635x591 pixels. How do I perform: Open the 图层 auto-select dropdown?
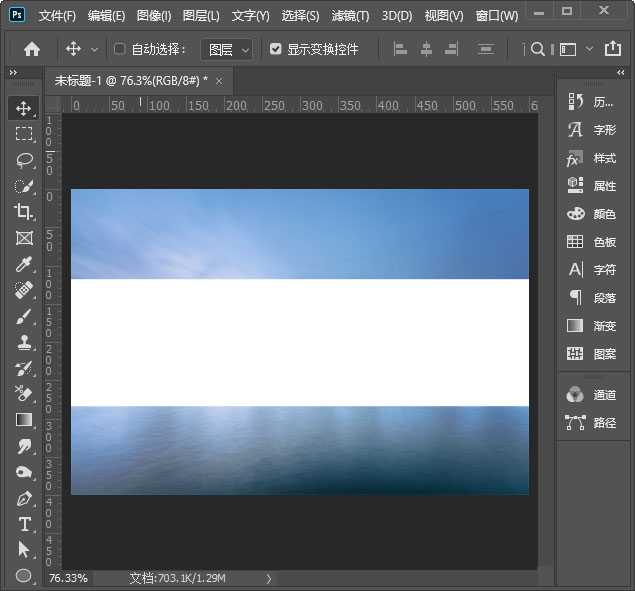pyautogui.click(x=227, y=49)
